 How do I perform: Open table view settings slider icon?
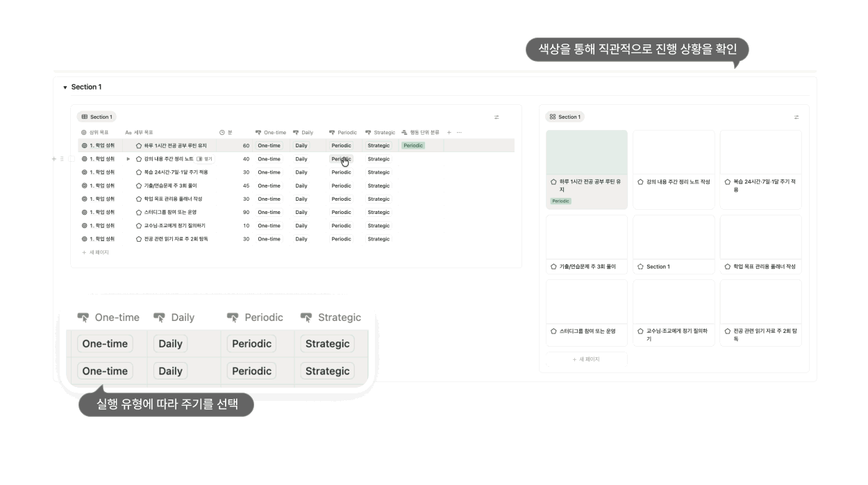(x=496, y=117)
